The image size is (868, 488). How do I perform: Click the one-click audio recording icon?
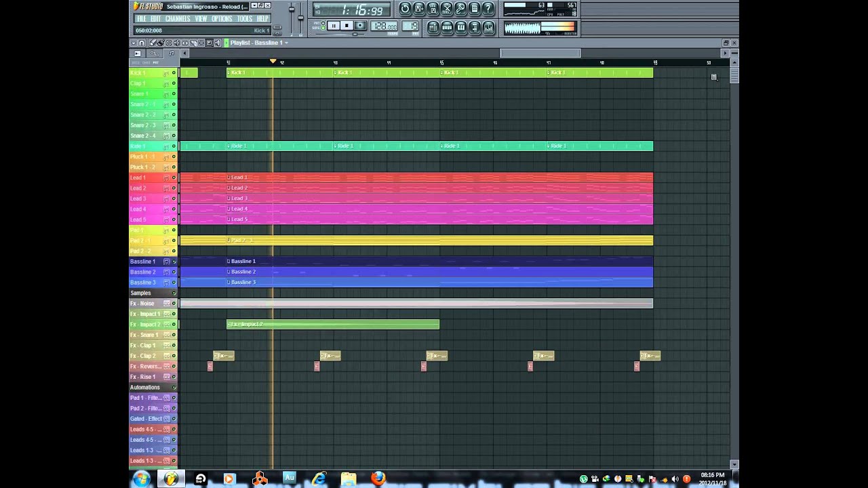click(x=460, y=9)
